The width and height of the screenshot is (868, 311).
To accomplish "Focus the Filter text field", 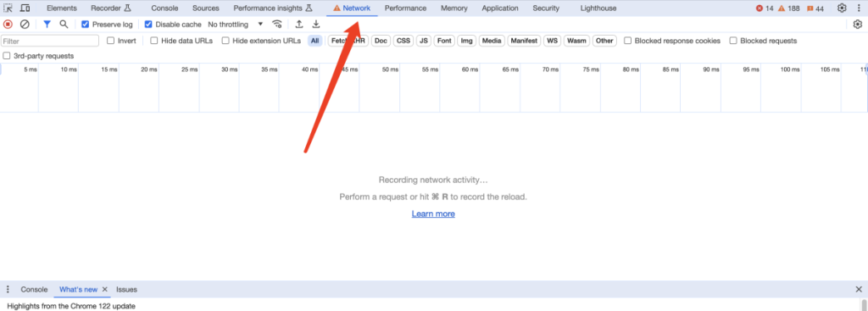I will [x=50, y=41].
